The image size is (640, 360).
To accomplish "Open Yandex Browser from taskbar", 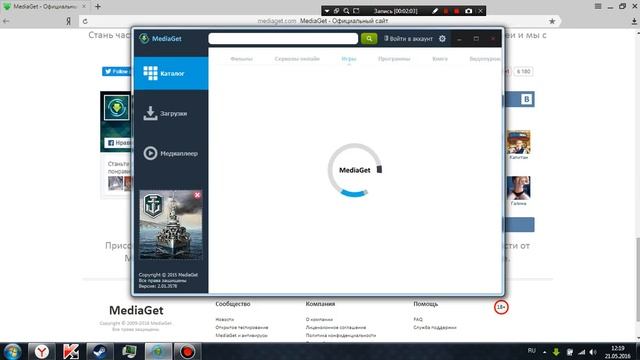I will click(42, 351).
